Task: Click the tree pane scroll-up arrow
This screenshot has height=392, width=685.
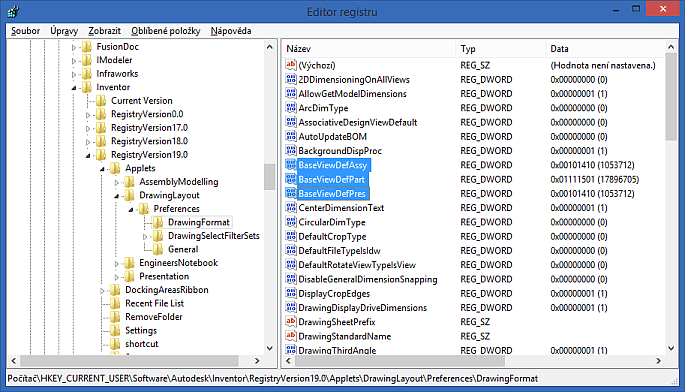Action: (270, 47)
